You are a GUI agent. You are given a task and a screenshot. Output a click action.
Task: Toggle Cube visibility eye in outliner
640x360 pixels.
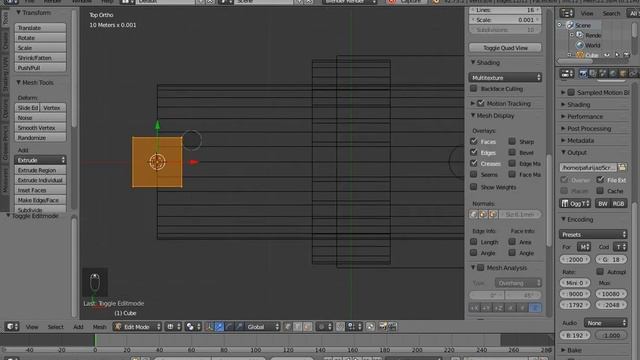[x=607, y=55]
